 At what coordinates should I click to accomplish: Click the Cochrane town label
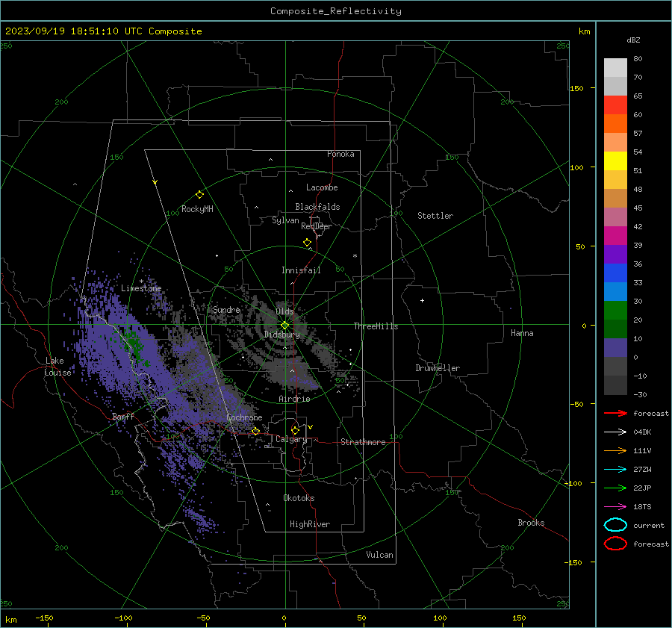click(244, 417)
